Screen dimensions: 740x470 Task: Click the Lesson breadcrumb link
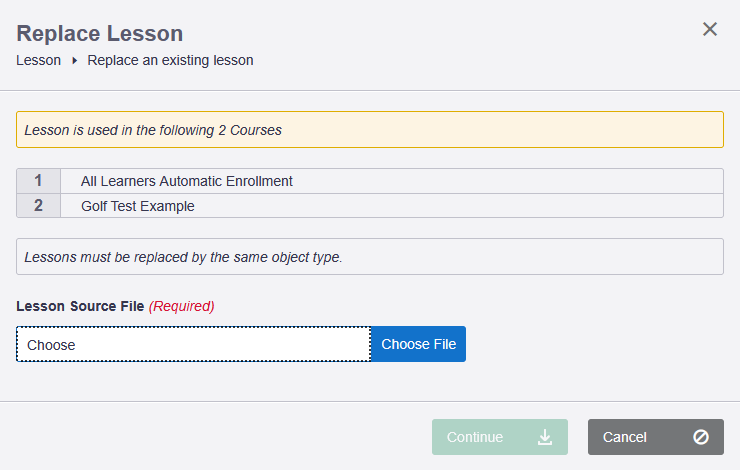pyautogui.click(x=38, y=60)
